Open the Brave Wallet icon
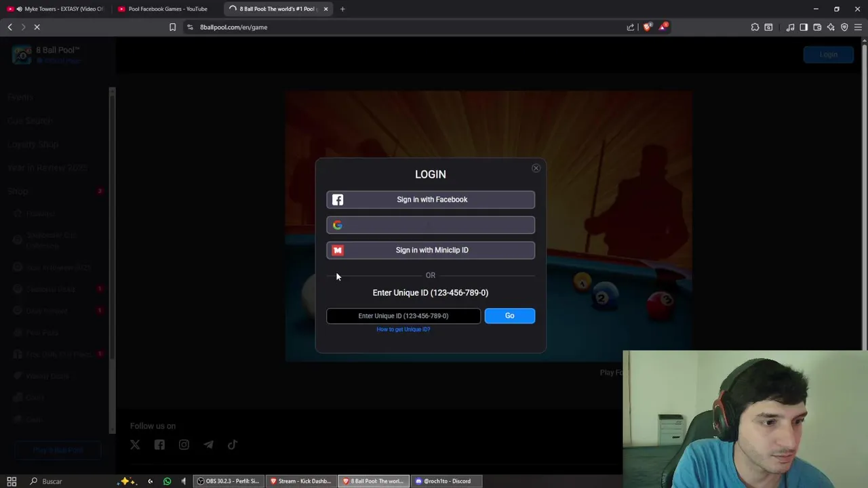 tap(817, 27)
